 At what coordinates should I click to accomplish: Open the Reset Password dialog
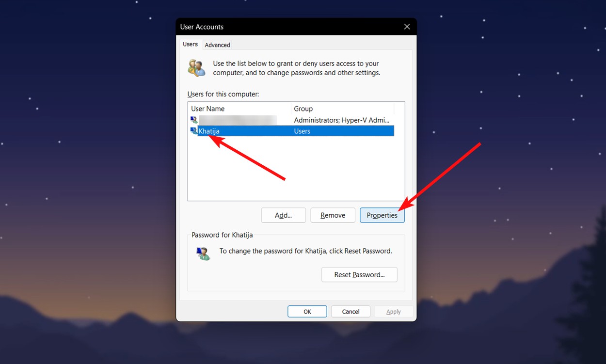click(x=359, y=274)
